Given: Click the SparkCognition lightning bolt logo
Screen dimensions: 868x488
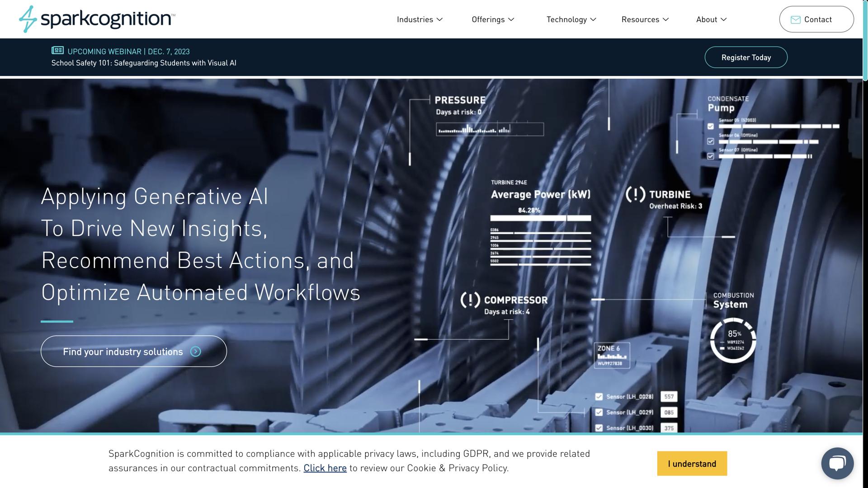Looking at the screenshot, I should coord(28,19).
